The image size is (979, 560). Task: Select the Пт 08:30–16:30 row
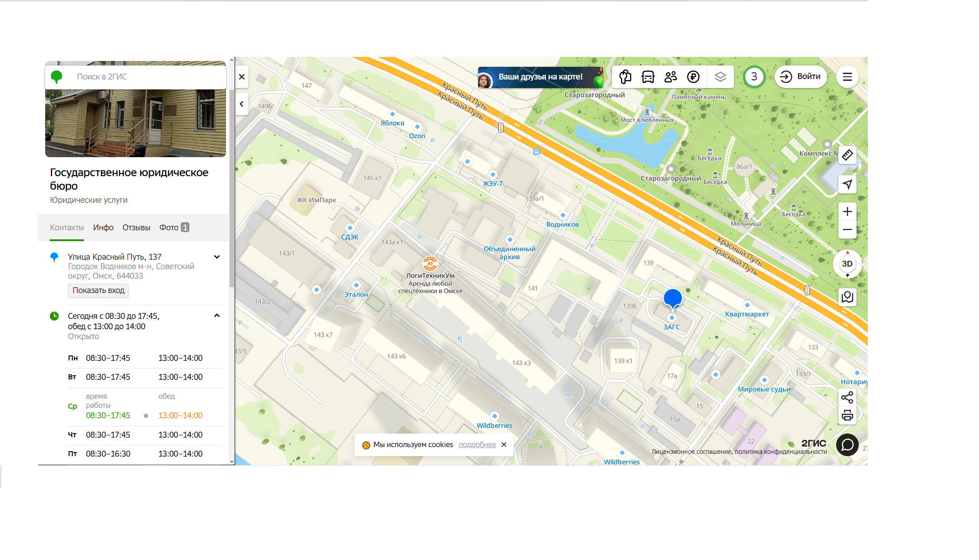[x=145, y=454]
